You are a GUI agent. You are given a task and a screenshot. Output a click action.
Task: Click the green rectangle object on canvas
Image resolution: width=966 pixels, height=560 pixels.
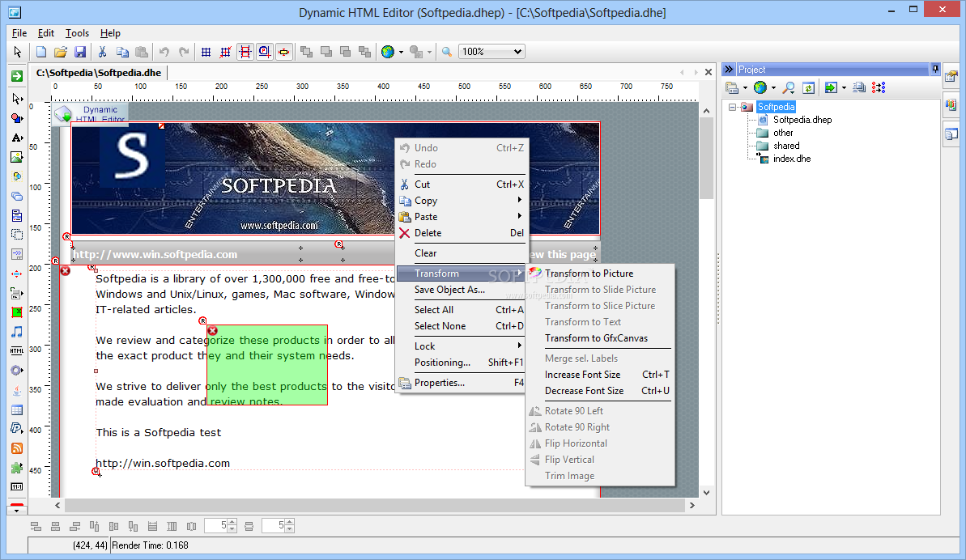(x=266, y=365)
